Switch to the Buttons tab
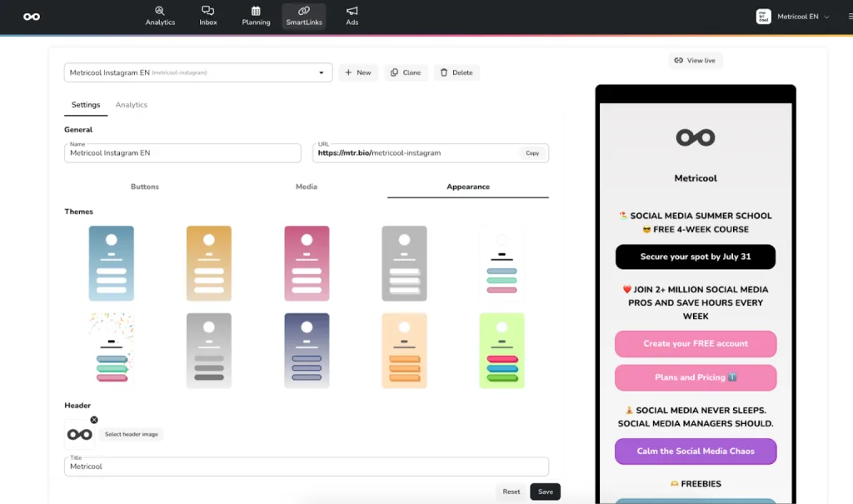Screen dimensions: 853x504 (145, 187)
